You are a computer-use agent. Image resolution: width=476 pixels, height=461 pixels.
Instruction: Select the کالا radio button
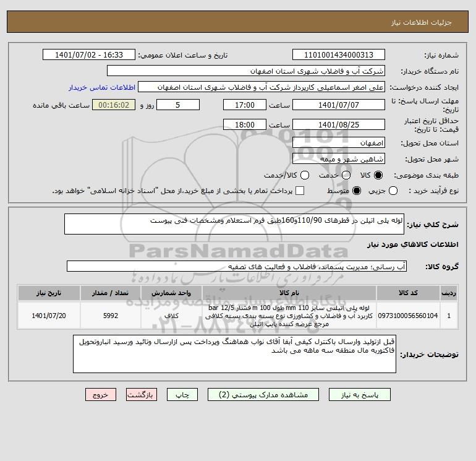point(378,175)
